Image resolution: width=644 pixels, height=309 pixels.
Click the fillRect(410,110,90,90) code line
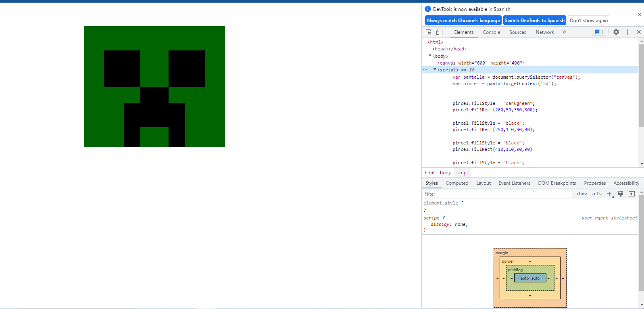[x=492, y=149]
